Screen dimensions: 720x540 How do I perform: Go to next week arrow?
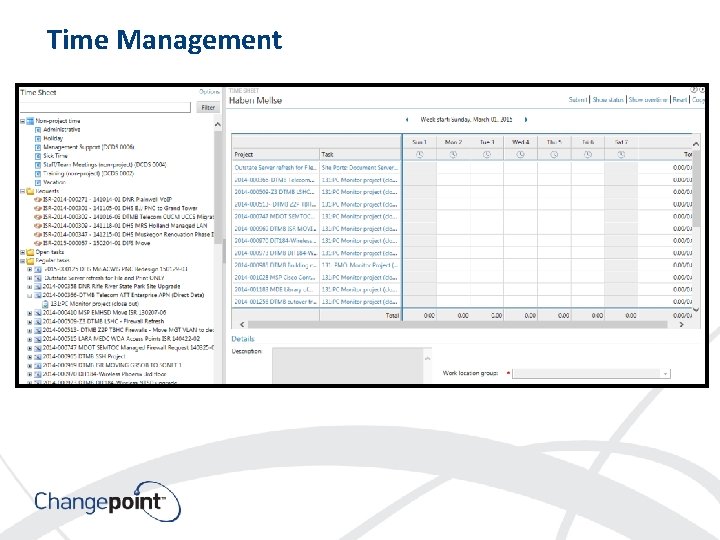[x=526, y=119]
